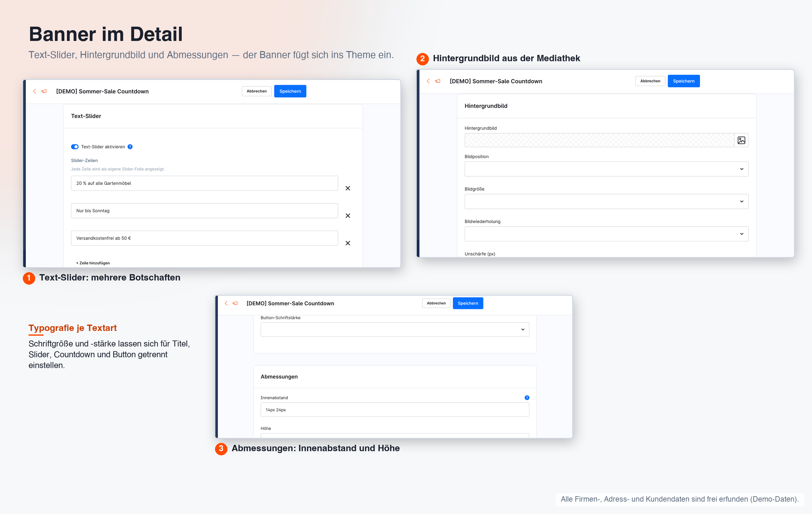Image resolution: width=812 pixels, height=514 pixels.
Task: Open help tooltip for Innenabstand
Action: tap(527, 398)
